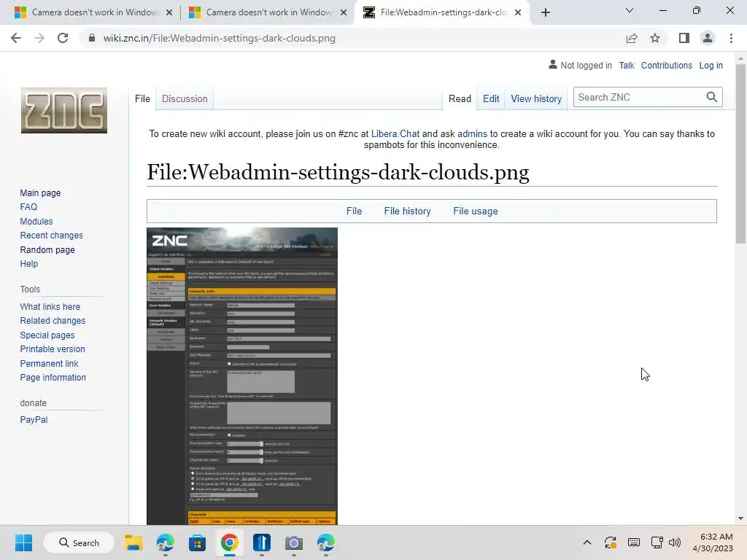This screenshot has width=747, height=560.
Task: Open the Talk link
Action: (627, 65)
